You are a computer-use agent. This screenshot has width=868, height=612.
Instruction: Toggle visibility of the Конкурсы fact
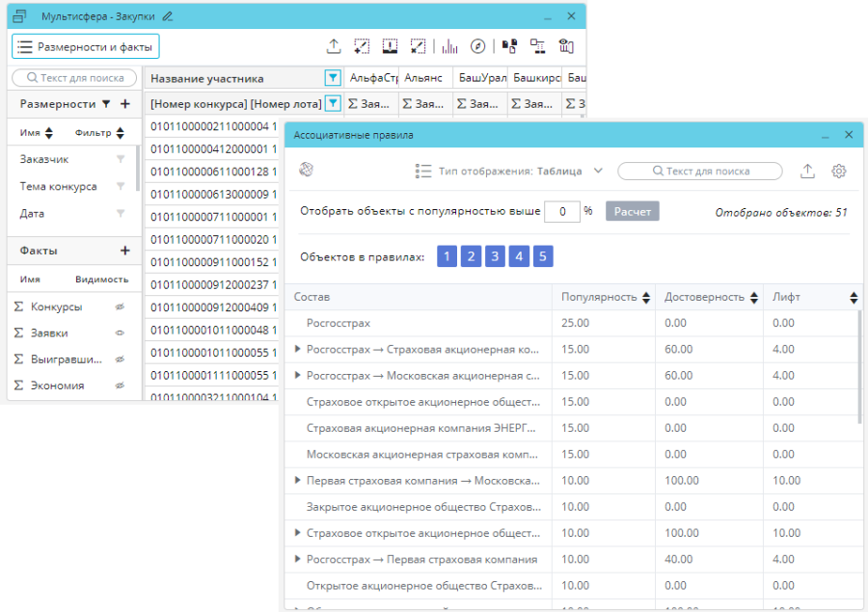(x=121, y=306)
